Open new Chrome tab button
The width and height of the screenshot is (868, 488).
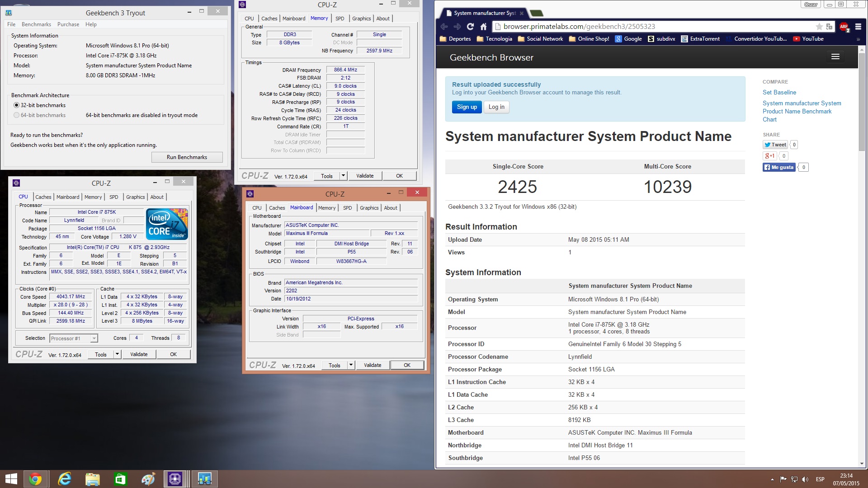[536, 13]
